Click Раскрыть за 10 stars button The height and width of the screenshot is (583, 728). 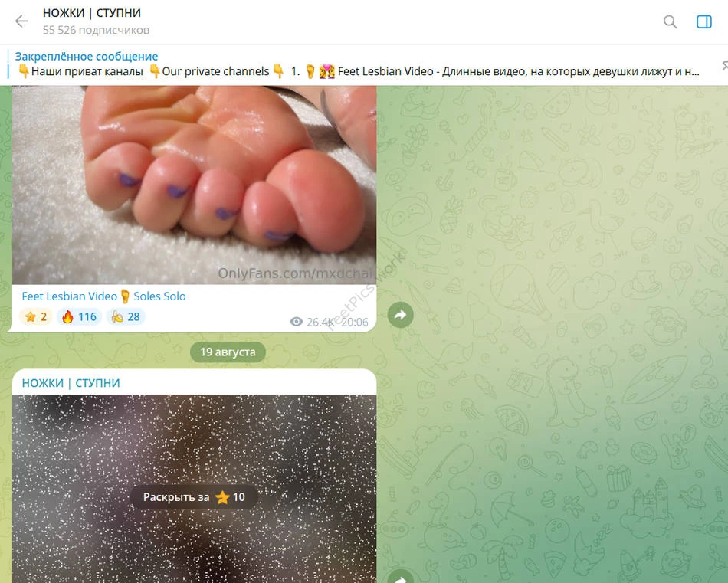pos(194,497)
